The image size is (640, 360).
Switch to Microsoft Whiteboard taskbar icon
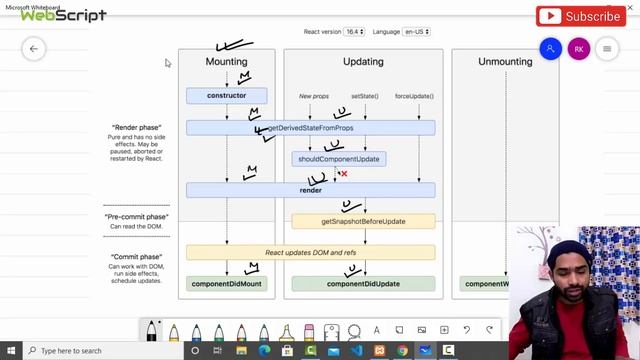(x=425, y=351)
